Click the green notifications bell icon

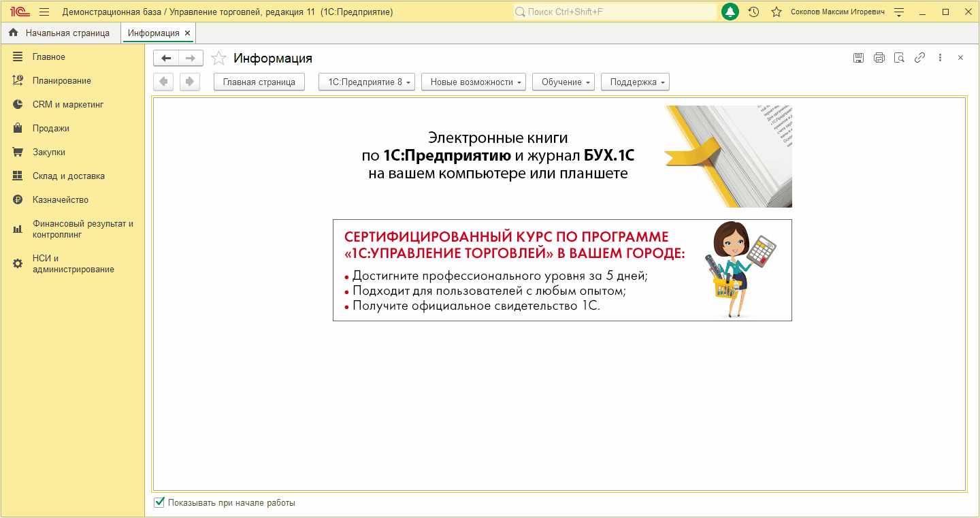(x=730, y=12)
